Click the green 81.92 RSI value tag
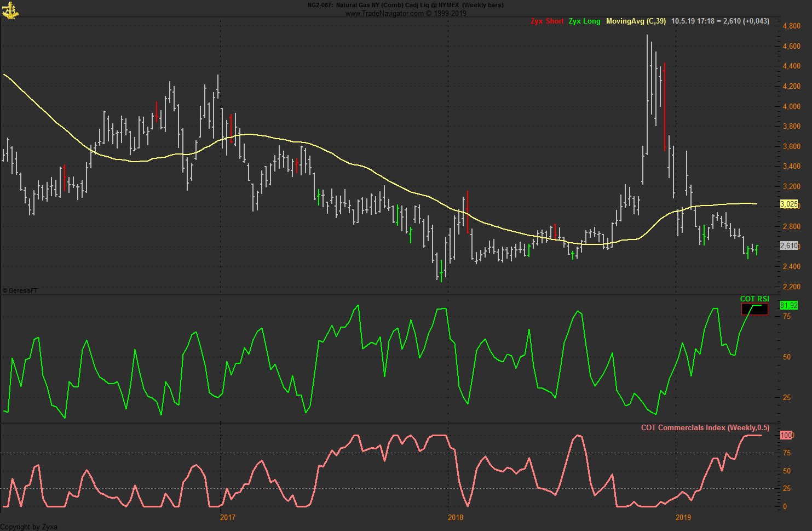This screenshot has height=531, width=812. pos(788,305)
